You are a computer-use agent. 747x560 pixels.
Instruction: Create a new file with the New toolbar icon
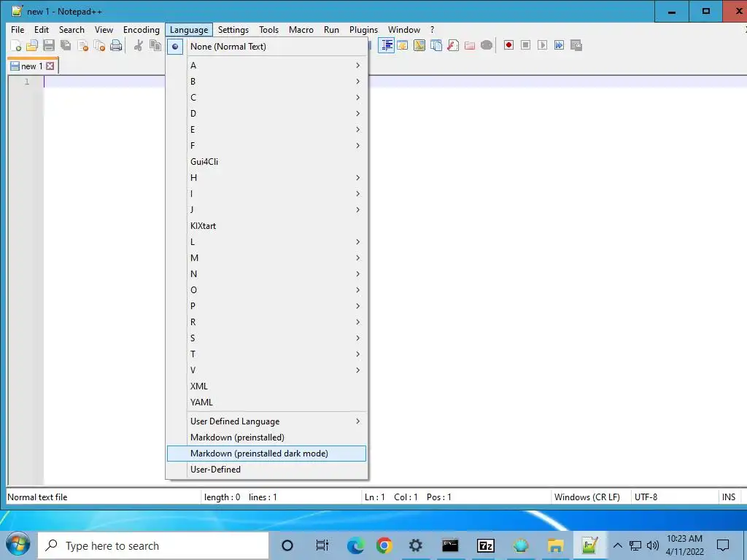16,46
